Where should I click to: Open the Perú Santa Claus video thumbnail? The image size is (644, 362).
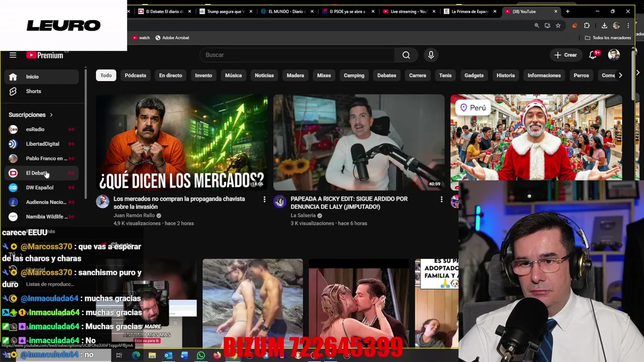click(536, 137)
